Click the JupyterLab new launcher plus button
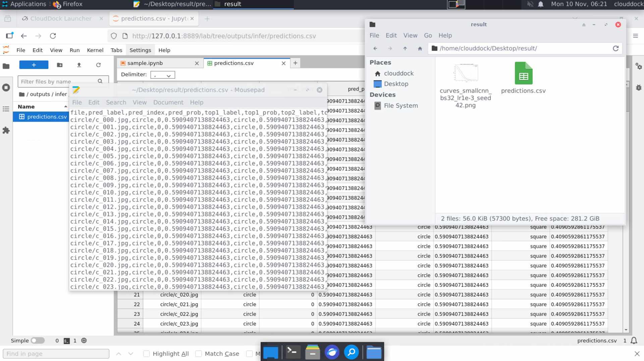The height and width of the screenshot is (361, 644). 34,65
